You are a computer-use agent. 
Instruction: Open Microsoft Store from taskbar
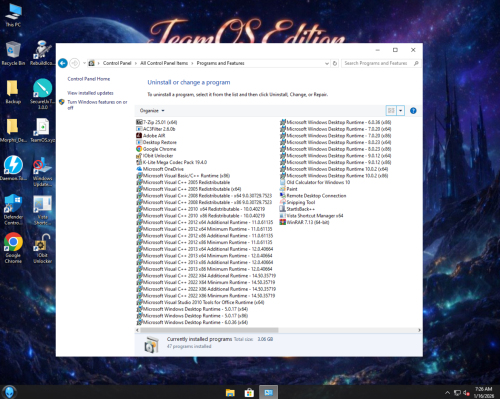pos(249,392)
